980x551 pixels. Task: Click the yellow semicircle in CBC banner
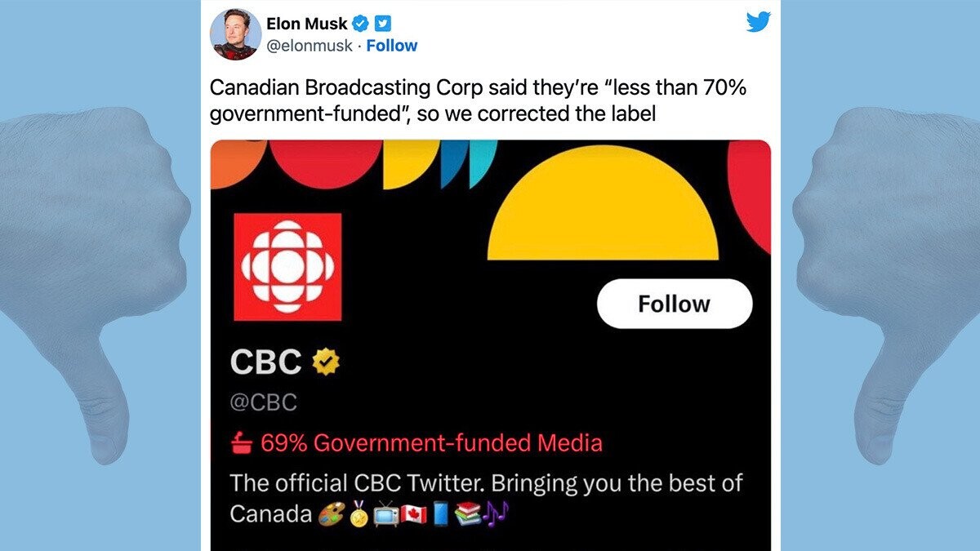[603, 212]
